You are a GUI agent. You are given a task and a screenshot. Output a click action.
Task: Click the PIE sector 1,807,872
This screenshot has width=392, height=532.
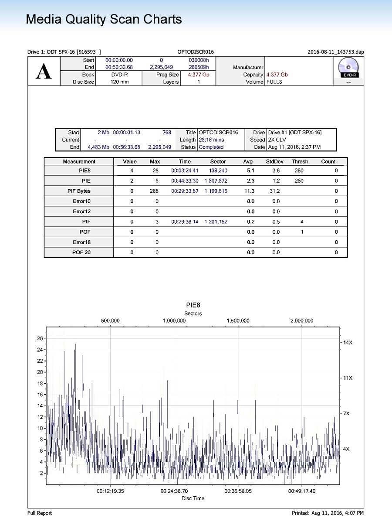pos(216,181)
